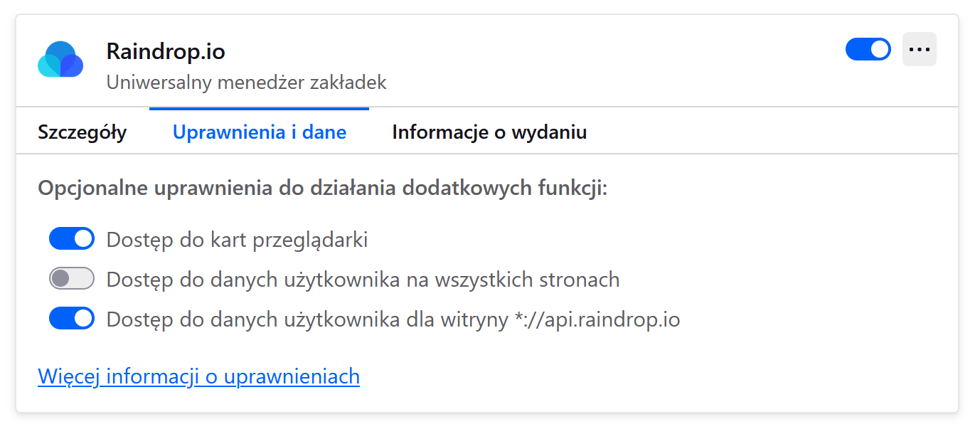The height and width of the screenshot is (434, 980).
Task: Disable the Raindrop.io extension main switch
Action: point(868,49)
